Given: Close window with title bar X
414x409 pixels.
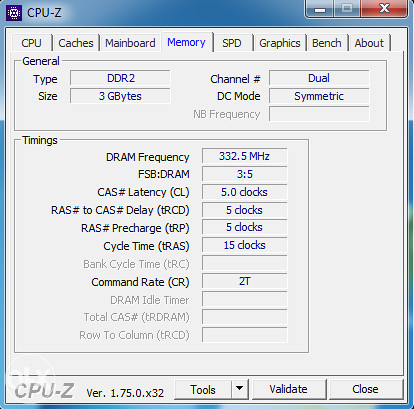Looking at the screenshot, I should [384, 9].
